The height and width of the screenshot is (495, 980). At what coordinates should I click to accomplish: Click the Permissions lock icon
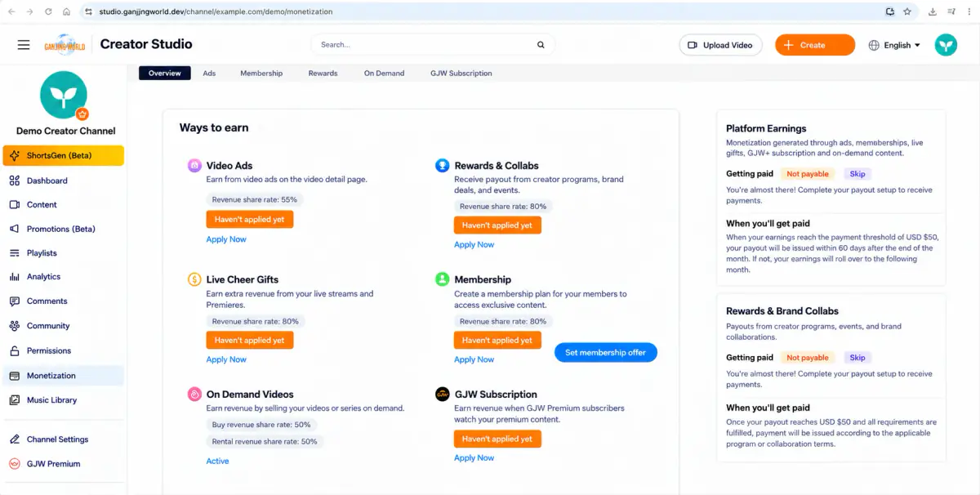(x=15, y=350)
